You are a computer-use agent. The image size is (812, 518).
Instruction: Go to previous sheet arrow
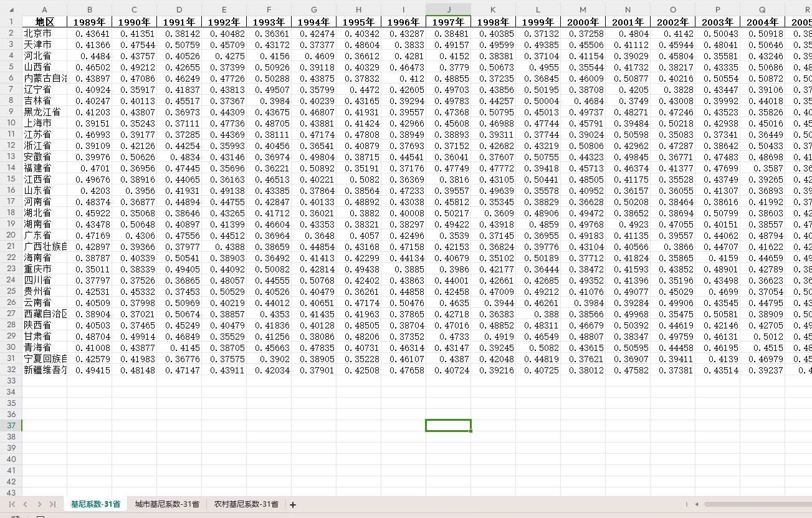26,504
